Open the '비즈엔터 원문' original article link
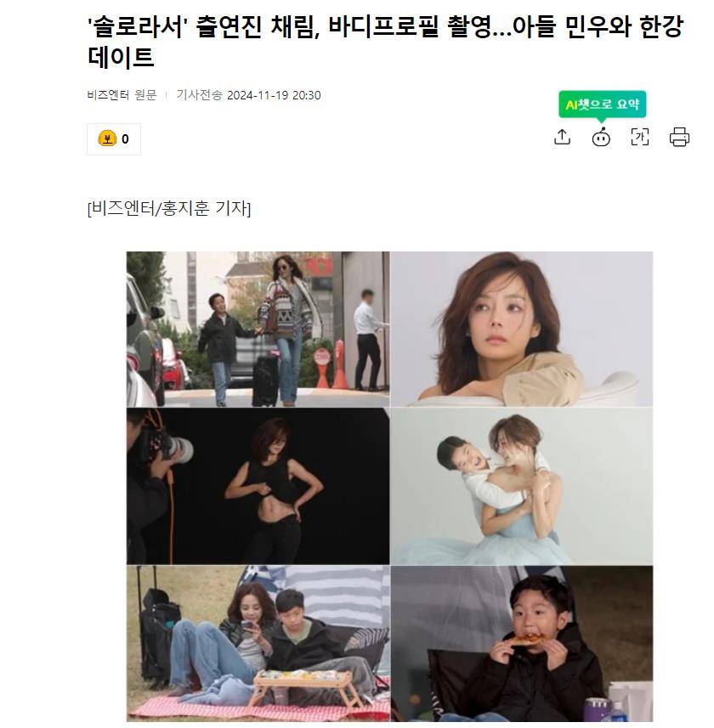The width and height of the screenshot is (714, 728). [122, 95]
